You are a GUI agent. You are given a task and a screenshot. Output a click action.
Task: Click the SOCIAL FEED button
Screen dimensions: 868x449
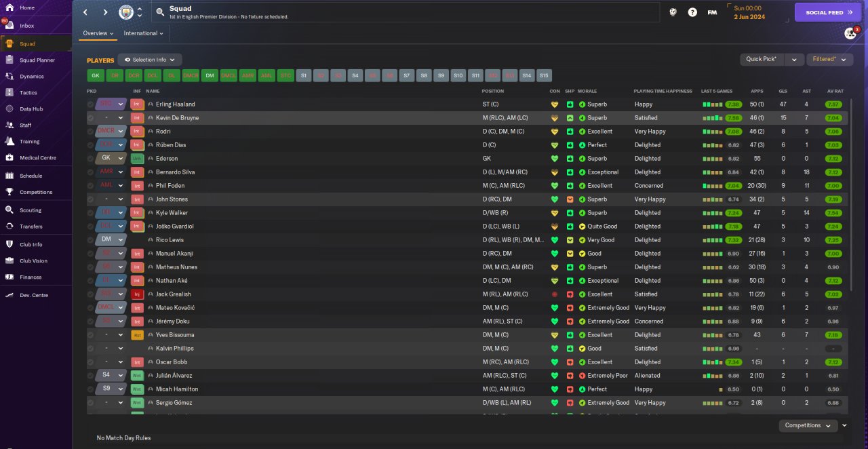coord(828,12)
